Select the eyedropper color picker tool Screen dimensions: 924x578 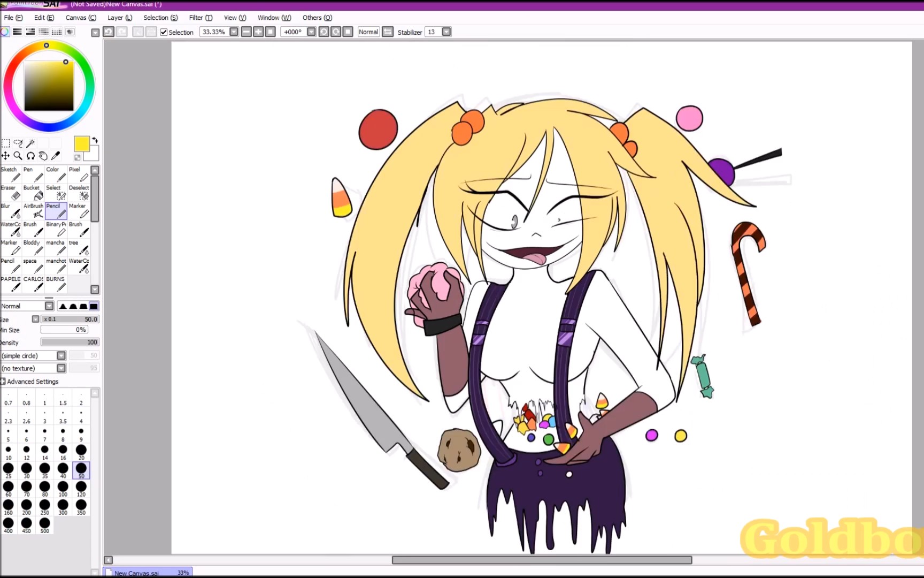pyautogui.click(x=56, y=156)
